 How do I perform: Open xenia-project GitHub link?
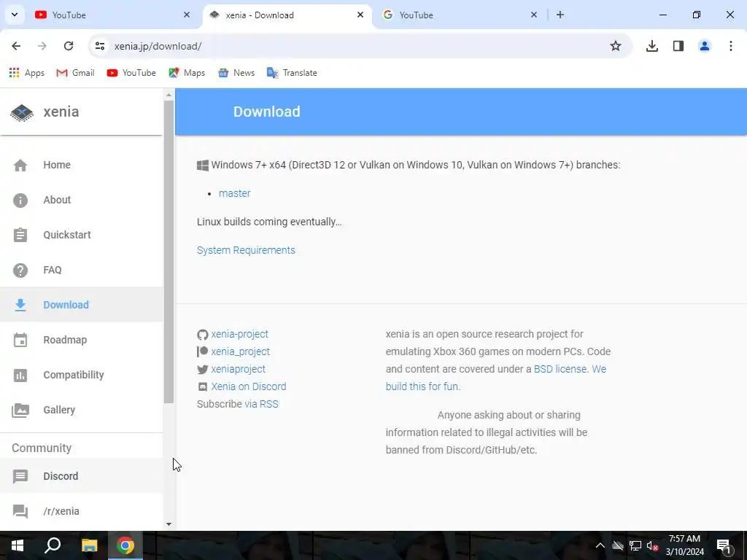pos(239,334)
